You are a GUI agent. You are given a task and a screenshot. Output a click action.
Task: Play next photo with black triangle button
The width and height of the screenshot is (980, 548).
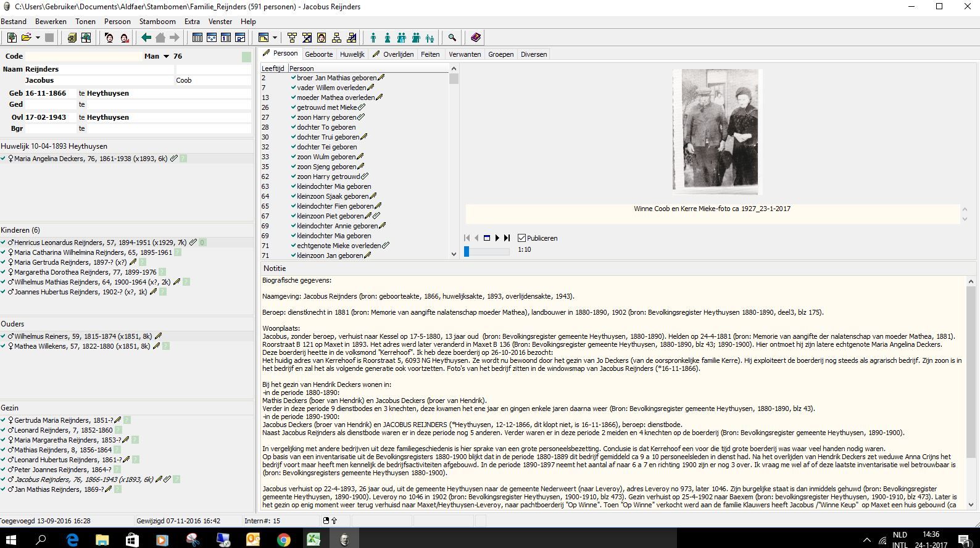tap(497, 238)
